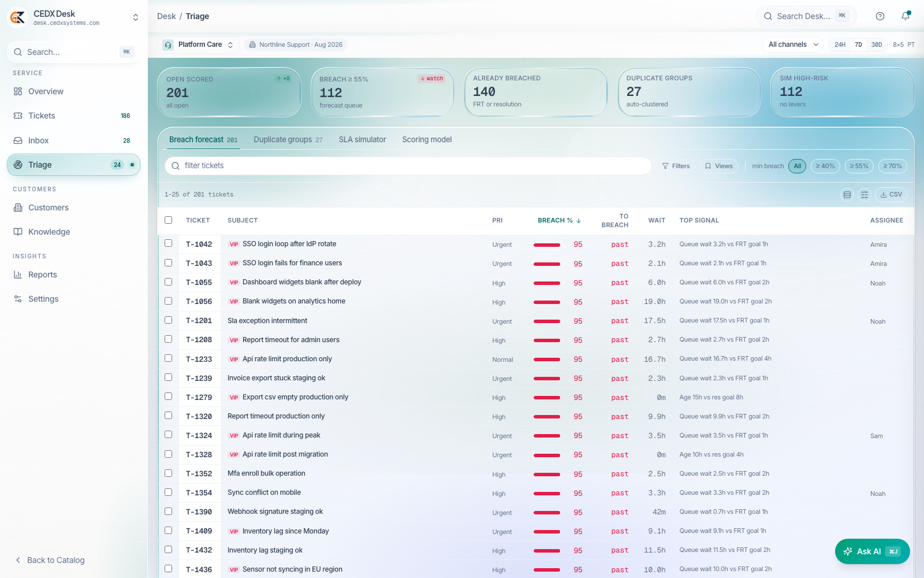
Task: Download the CSV export
Action: tap(891, 195)
